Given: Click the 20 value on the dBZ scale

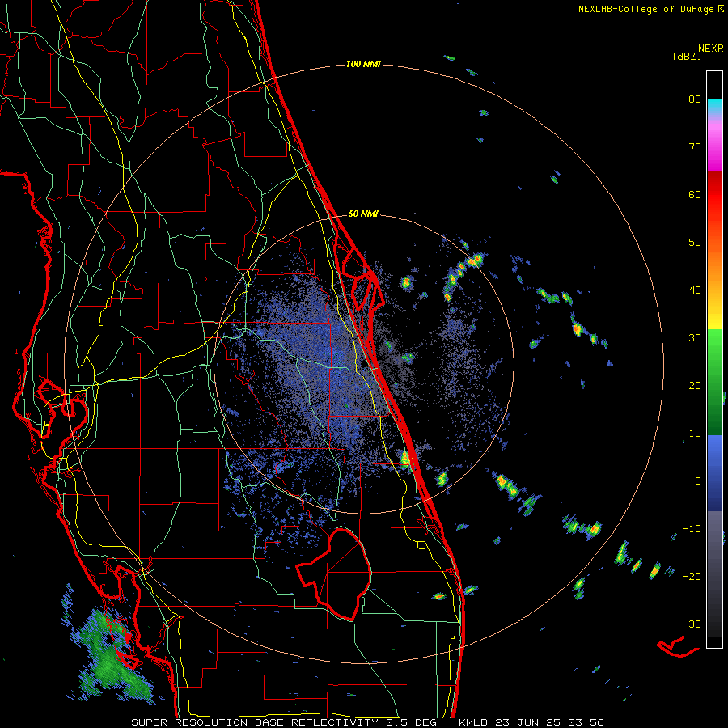Looking at the screenshot, I should point(695,387).
